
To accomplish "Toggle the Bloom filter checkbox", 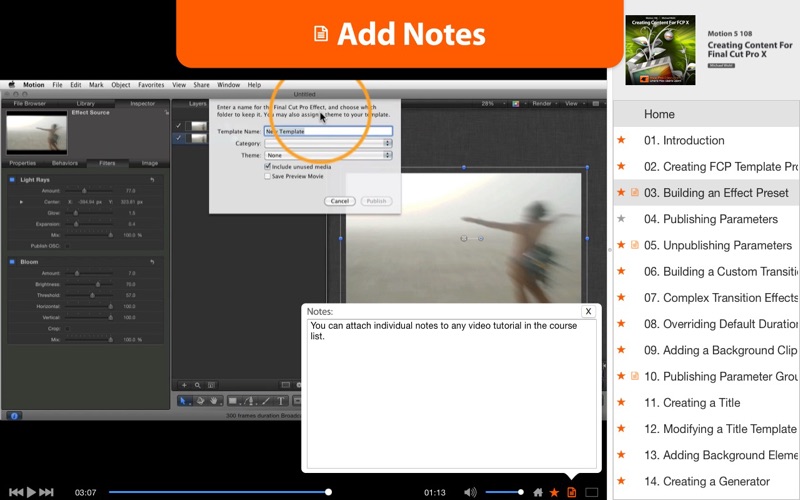I will 12,262.
